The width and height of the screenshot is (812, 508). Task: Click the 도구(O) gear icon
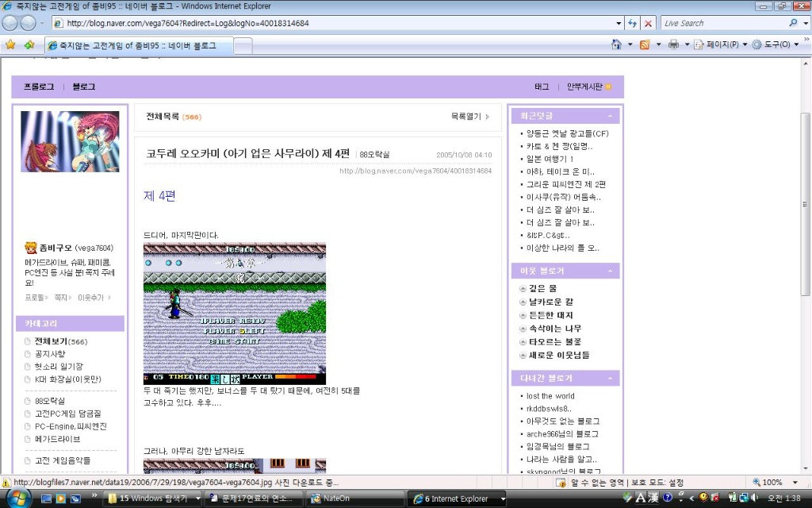click(x=756, y=44)
